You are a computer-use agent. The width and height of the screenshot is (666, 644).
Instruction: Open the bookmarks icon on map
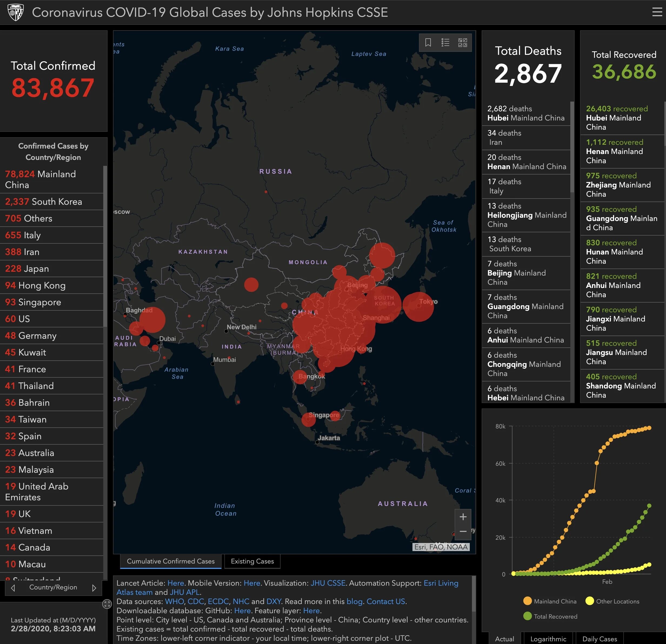pyautogui.click(x=428, y=42)
